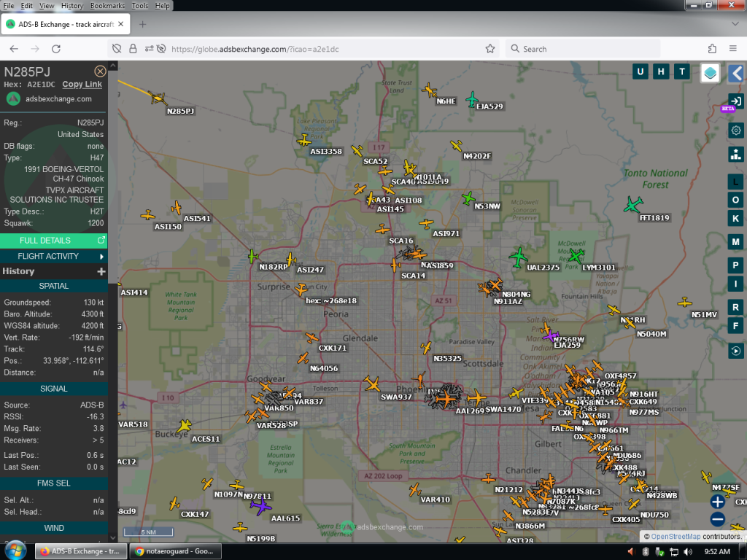747x560 pixels.
Task: Open the View menu
Action: point(47,6)
